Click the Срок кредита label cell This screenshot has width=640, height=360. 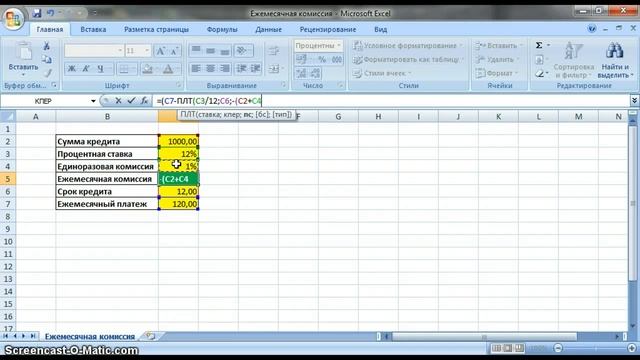pos(107,191)
